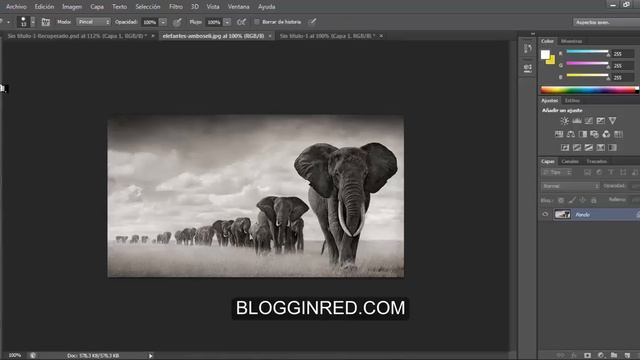Open the Normal blend mode dropdown
Viewport: 640px width, 360px height.
pos(571,186)
